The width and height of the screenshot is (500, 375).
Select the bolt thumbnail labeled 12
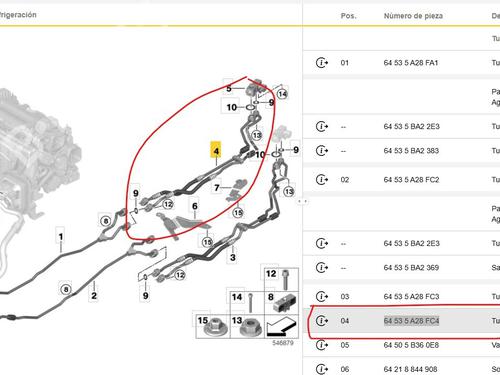[281, 279]
